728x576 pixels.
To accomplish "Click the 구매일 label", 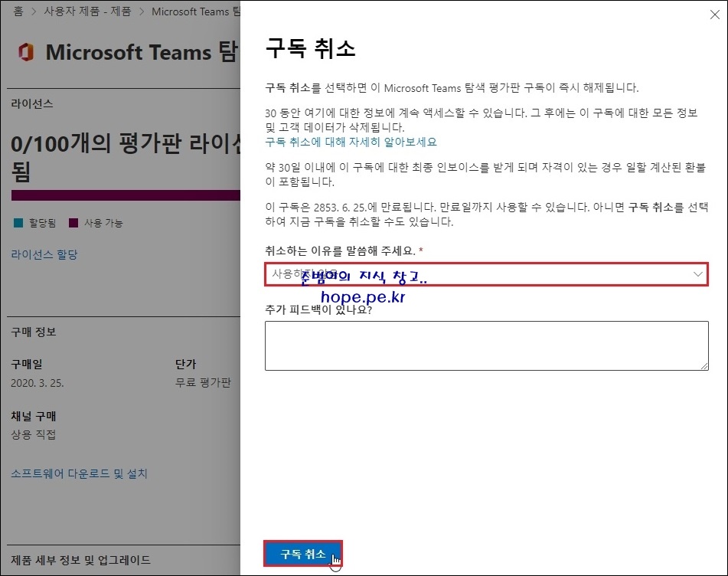I will (x=27, y=364).
